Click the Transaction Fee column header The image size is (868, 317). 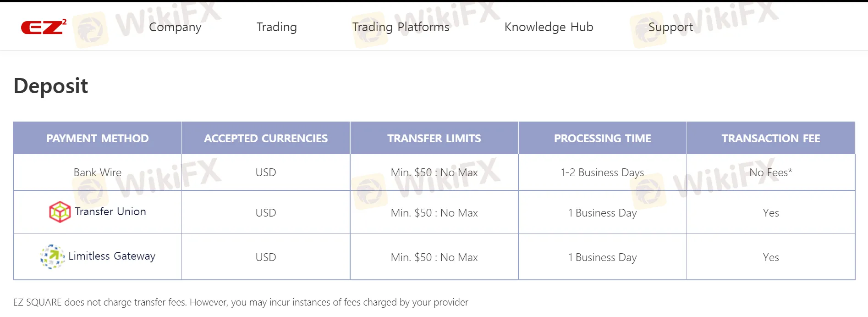coord(771,138)
